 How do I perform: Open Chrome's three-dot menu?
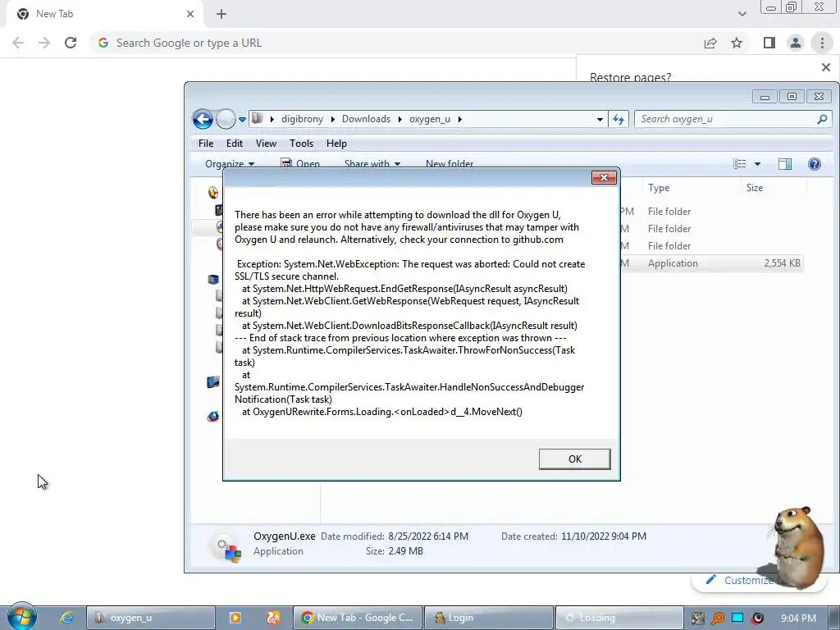point(822,43)
